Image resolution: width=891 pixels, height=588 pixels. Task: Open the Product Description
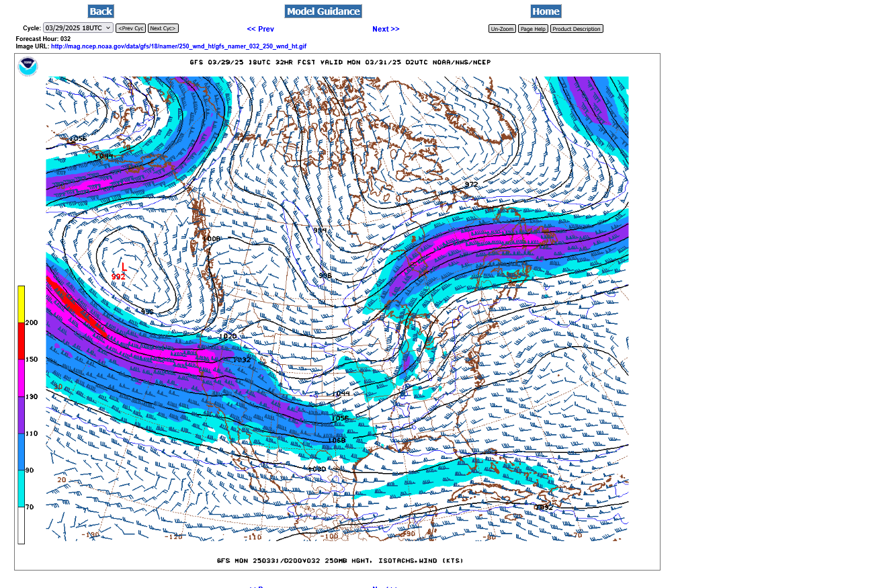click(577, 29)
